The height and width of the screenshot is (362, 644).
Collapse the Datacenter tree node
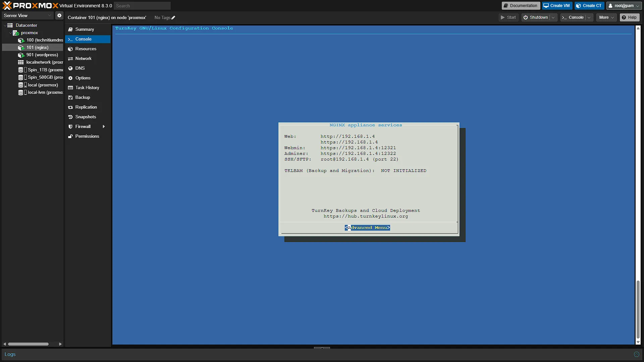[5, 25]
